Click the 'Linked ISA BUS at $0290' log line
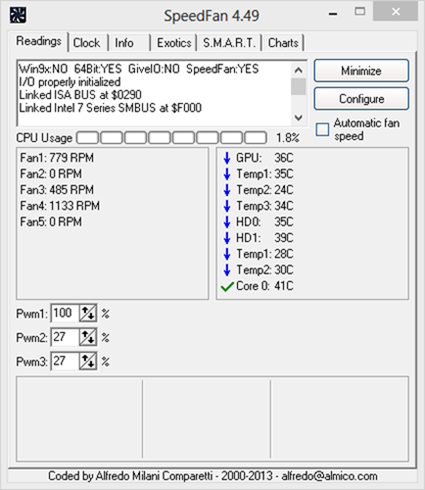The height and width of the screenshot is (490, 425). click(80, 95)
